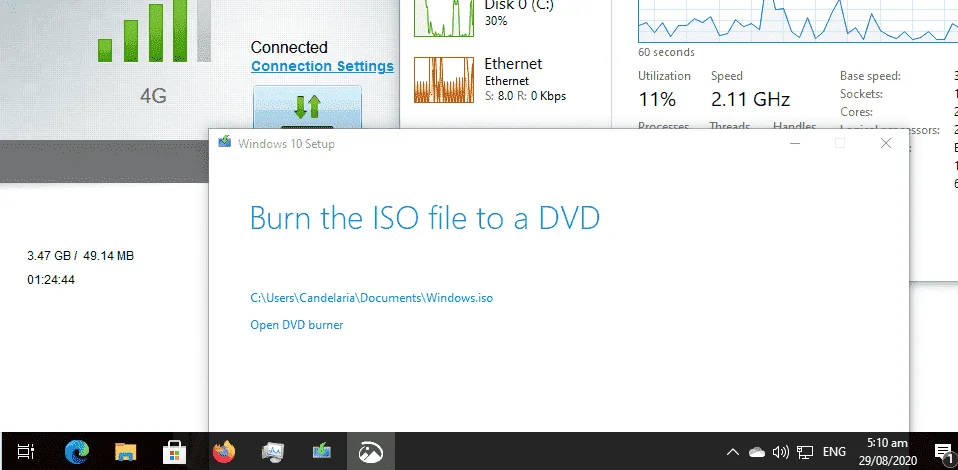The height and width of the screenshot is (470, 958).
Task: Open Microsoft Store from taskbar
Action: [175, 452]
